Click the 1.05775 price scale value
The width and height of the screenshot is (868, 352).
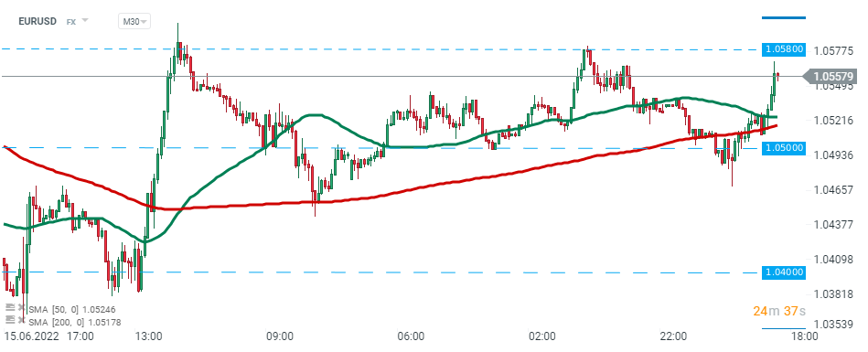[x=834, y=51]
